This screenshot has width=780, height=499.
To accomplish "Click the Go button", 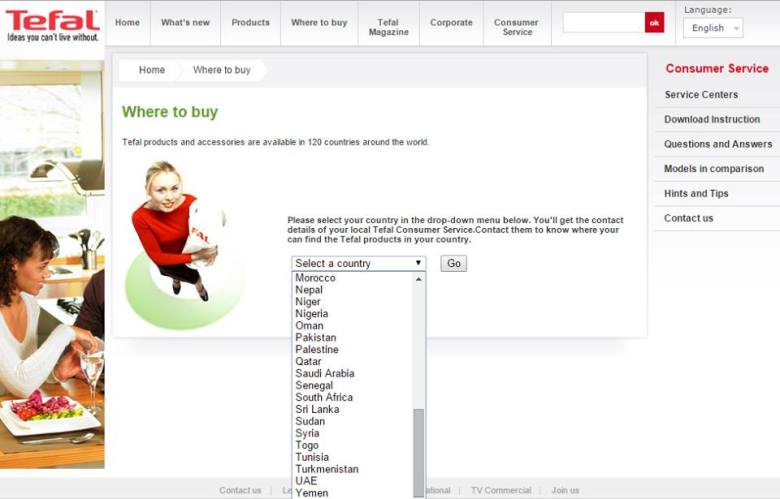I will click(454, 263).
